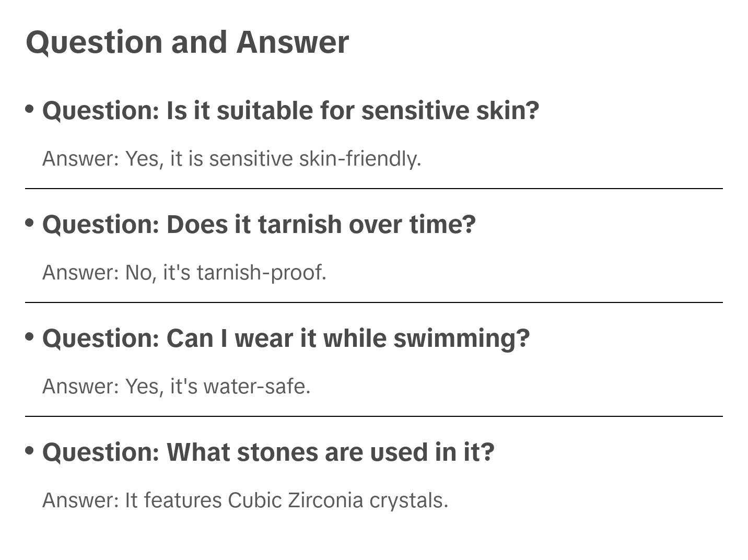Click the answer about sensitive skin-friendly
Screen dimensions: 748x560
point(231,159)
